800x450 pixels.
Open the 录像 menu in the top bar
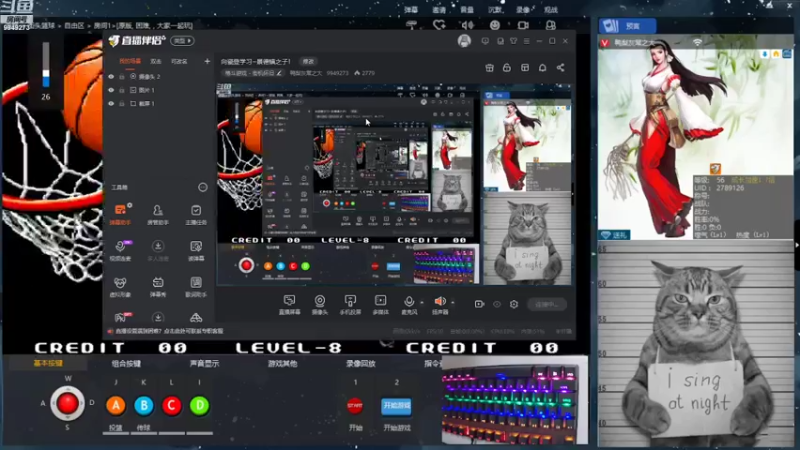[523, 10]
